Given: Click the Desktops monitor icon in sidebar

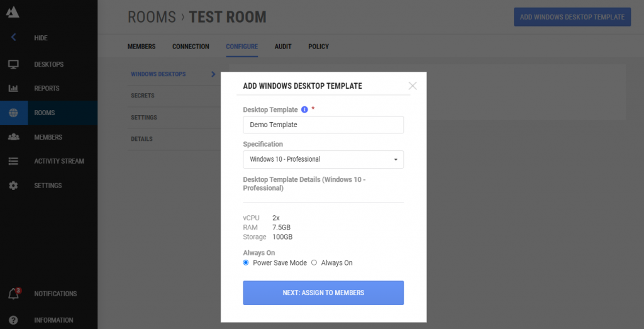Looking at the screenshot, I should 13,64.
